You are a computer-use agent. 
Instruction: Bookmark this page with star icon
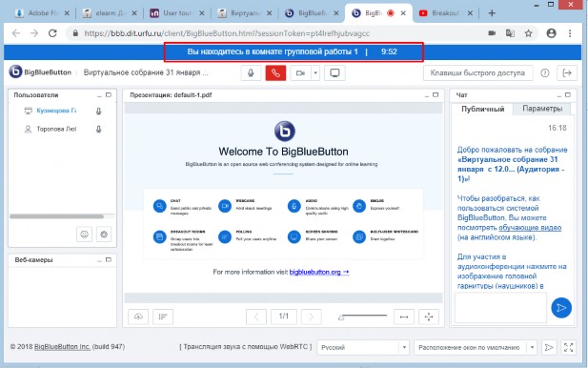click(x=528, y=33)
